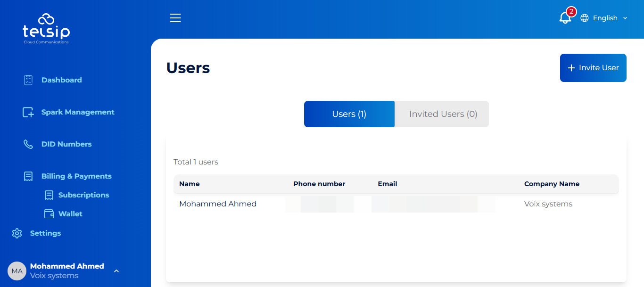The height and width of the screenshot is (287, 644).
Task: Toggle the hamburger sidebar menu
Action: [x=175, y=18]
